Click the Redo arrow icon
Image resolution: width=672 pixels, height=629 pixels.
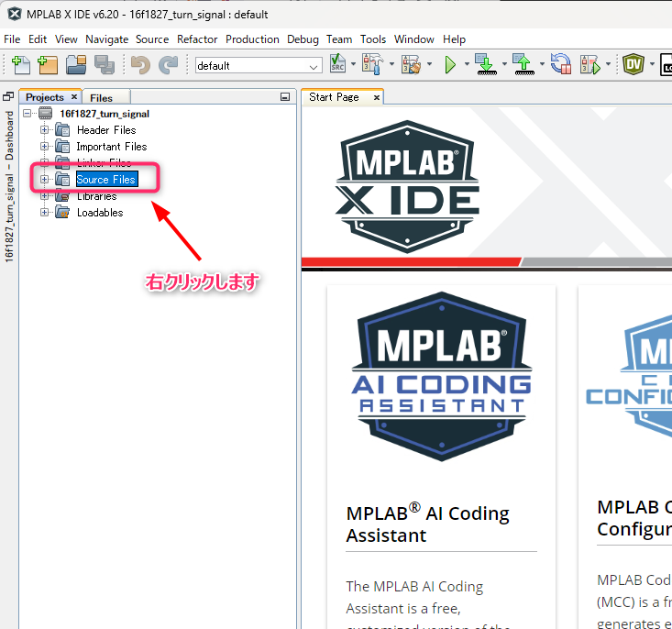click(x=169, y=65)
